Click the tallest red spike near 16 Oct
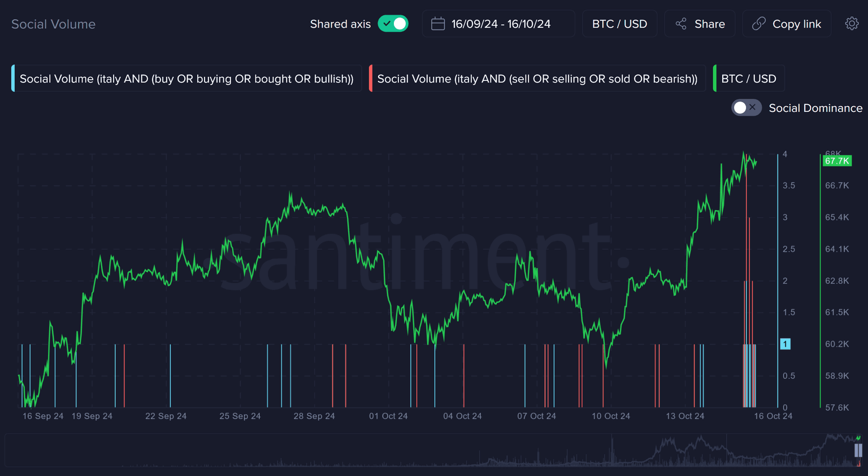This screenshot has width=868, height=476. coord(747,226)
